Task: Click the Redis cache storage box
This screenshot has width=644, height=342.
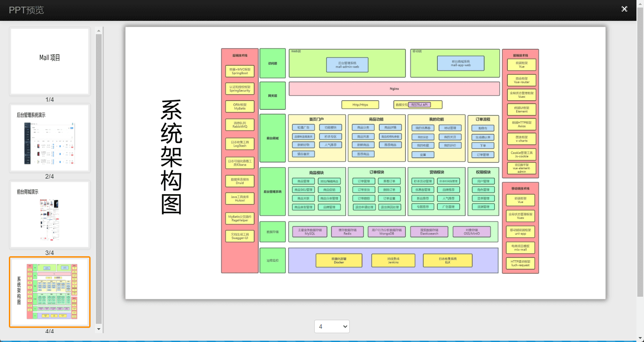Action: [x=347, y=232]
